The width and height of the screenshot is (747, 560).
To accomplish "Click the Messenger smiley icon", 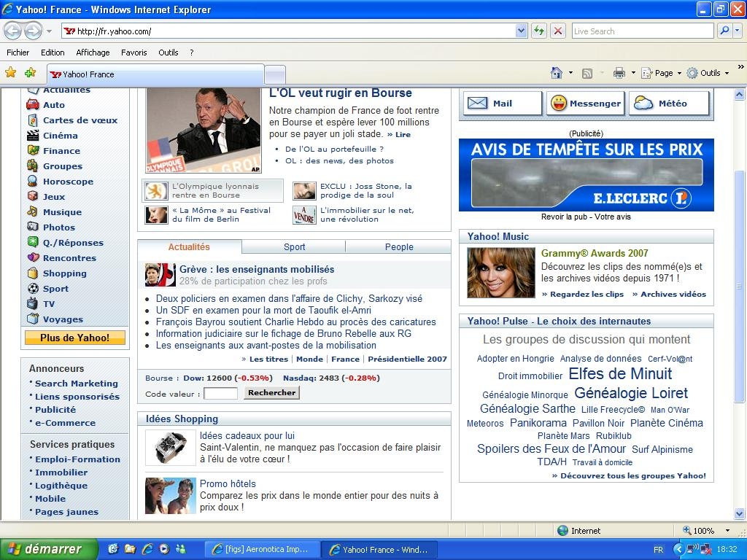I will point(558,103).
